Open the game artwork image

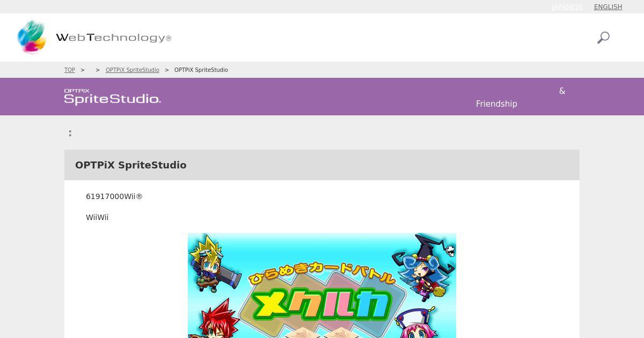pyautogui.click(x=322, y=285)
